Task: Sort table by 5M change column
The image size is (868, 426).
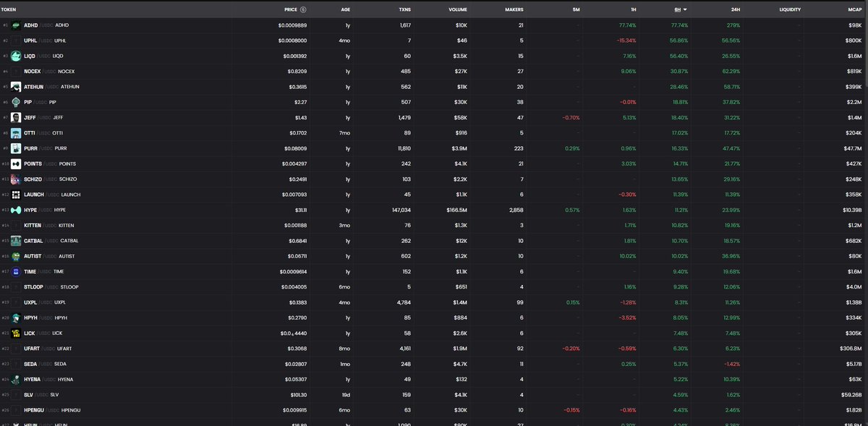Action: (576, 9)
